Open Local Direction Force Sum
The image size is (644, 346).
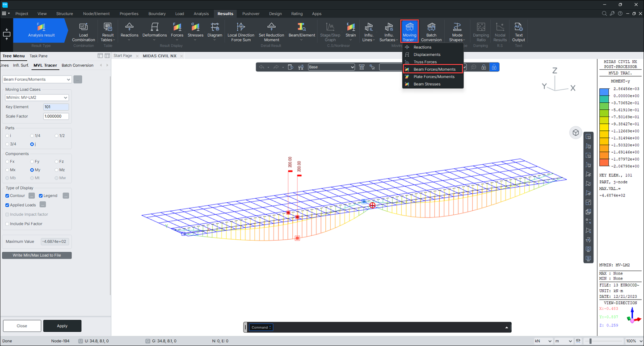click(x=241, y=32)
